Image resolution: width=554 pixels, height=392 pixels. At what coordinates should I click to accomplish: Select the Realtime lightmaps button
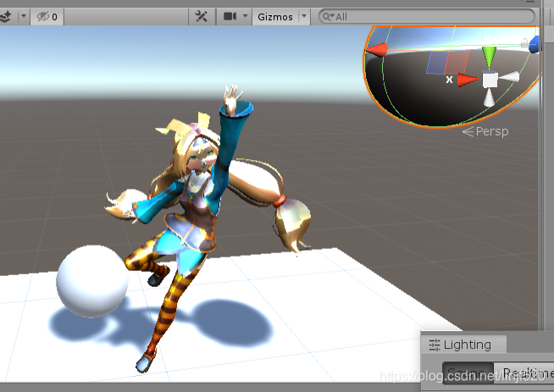(524, 373)
